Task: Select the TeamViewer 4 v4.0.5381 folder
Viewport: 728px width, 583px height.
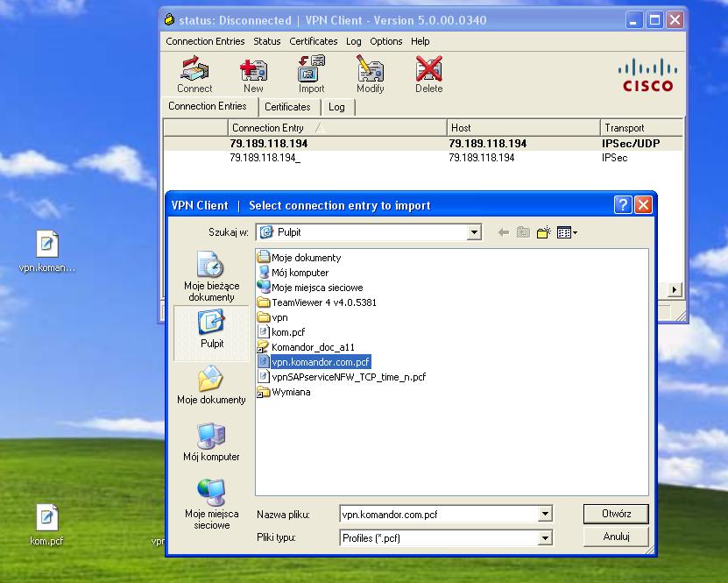Action: pyautogui.click(x=317, y=302)
